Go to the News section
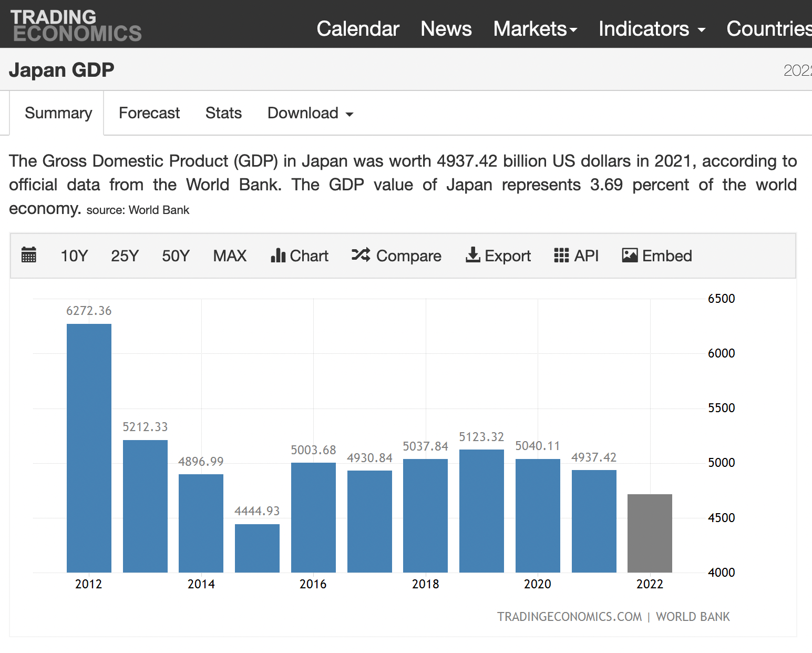The height and width of the screenshot is (653, 812). click(x=446, y=29)
